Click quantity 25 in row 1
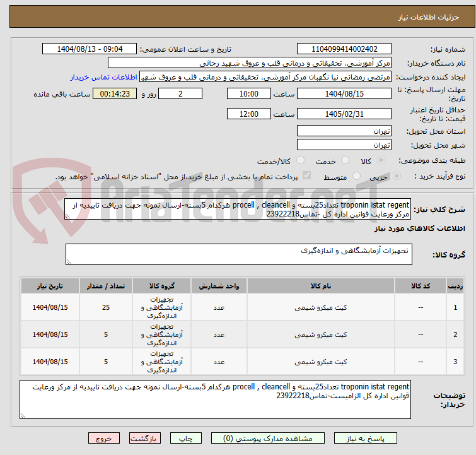Image resolution: width=476 pixels, height=455 pixels. [106, 307]
